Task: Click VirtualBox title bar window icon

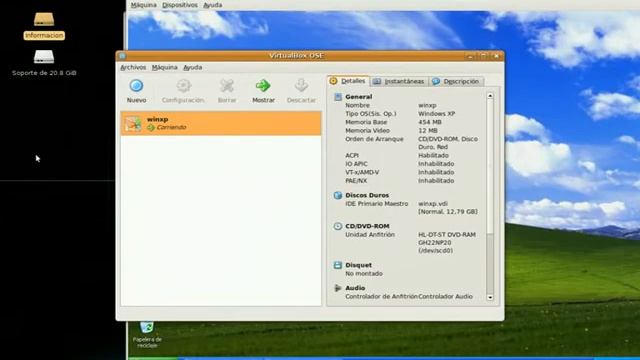Action: [122, 56]
